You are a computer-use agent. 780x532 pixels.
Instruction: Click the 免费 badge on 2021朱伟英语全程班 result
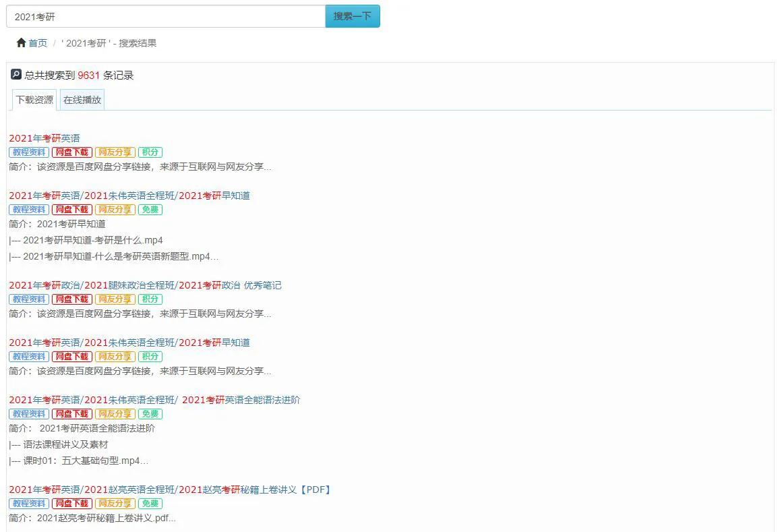coord(150,209)
